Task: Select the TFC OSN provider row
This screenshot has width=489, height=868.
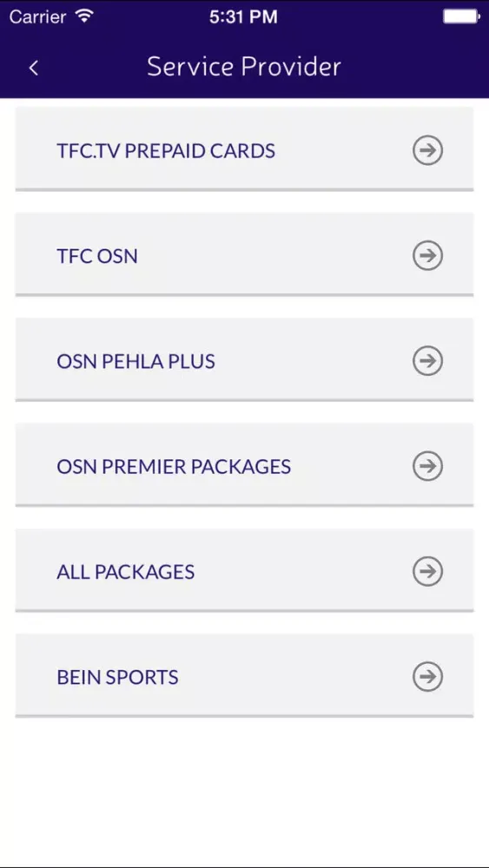Action: pos(244,254)
